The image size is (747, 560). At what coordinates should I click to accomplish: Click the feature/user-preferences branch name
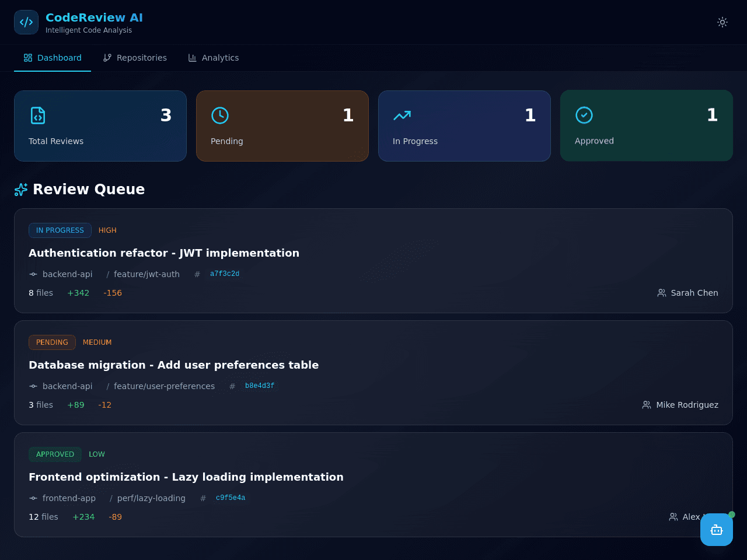[164, 386]
